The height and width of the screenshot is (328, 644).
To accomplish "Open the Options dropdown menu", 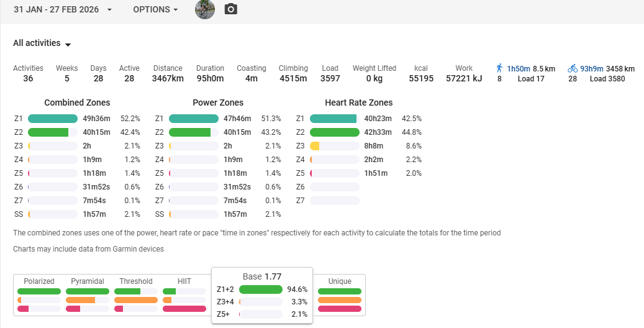I will coord(155,10).
